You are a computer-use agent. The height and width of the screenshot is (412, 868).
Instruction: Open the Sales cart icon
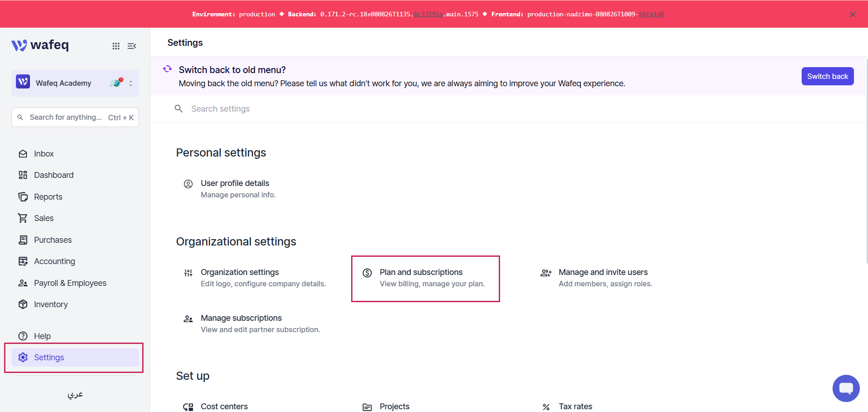click(x=23, y=218)
